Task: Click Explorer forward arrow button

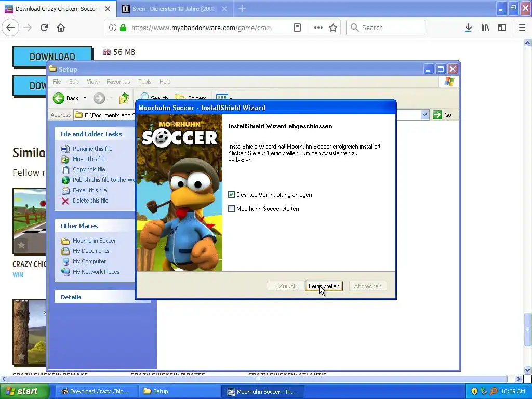Action: (x=99, y=98)
